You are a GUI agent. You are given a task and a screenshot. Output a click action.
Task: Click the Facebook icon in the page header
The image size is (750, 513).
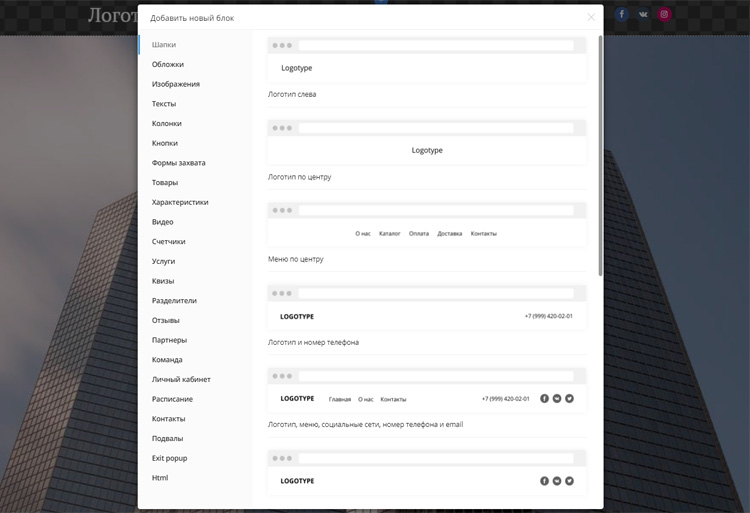621,15
